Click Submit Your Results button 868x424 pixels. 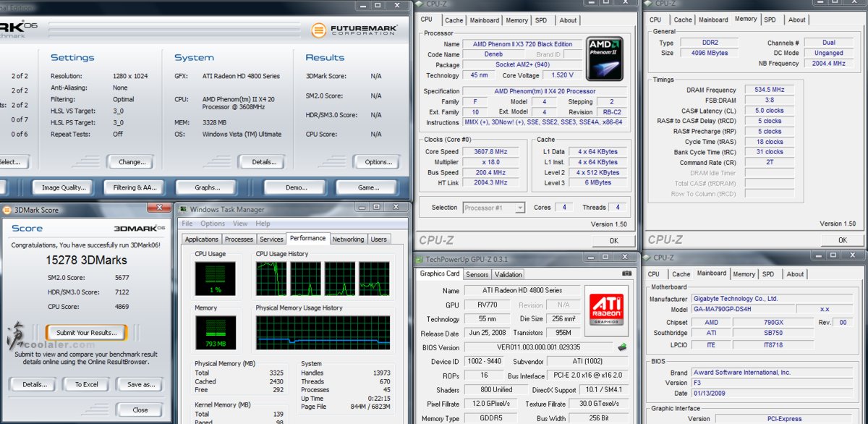tap(86, 333)
